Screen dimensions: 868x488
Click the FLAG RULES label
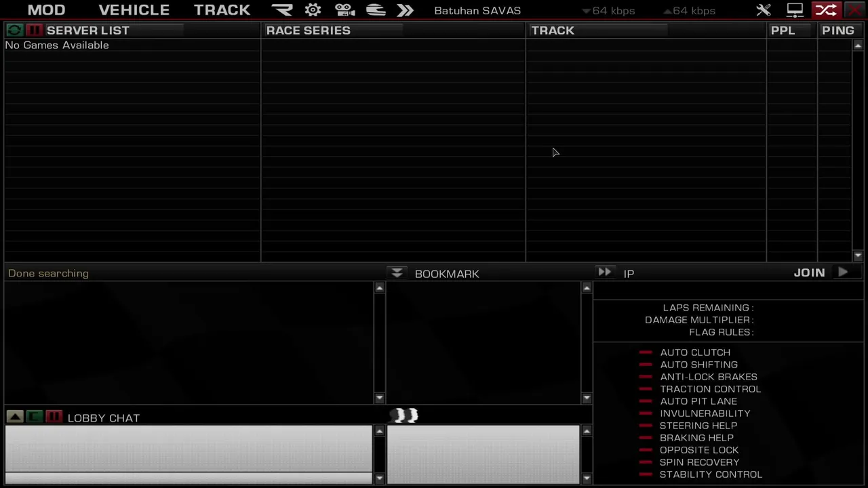pos(722,332)
